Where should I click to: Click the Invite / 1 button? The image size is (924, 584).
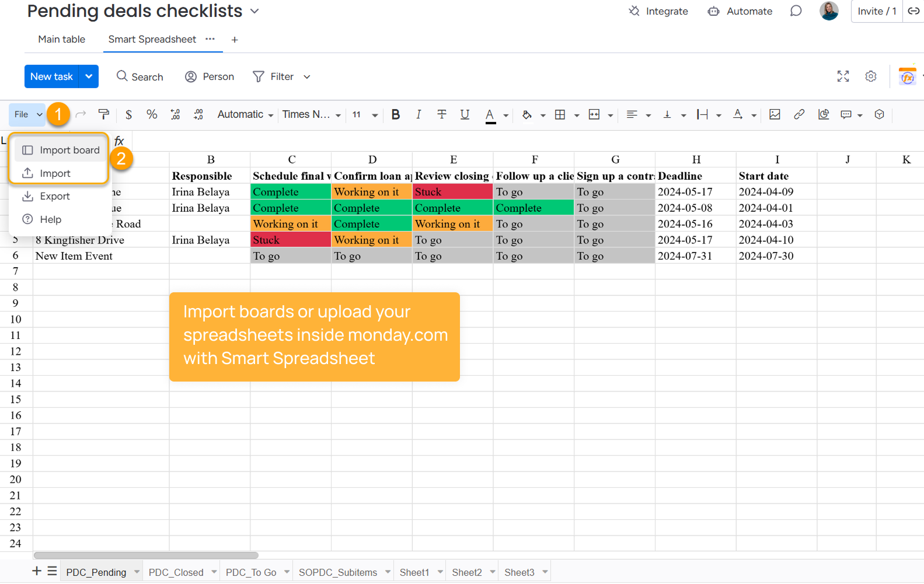[877, 11]
